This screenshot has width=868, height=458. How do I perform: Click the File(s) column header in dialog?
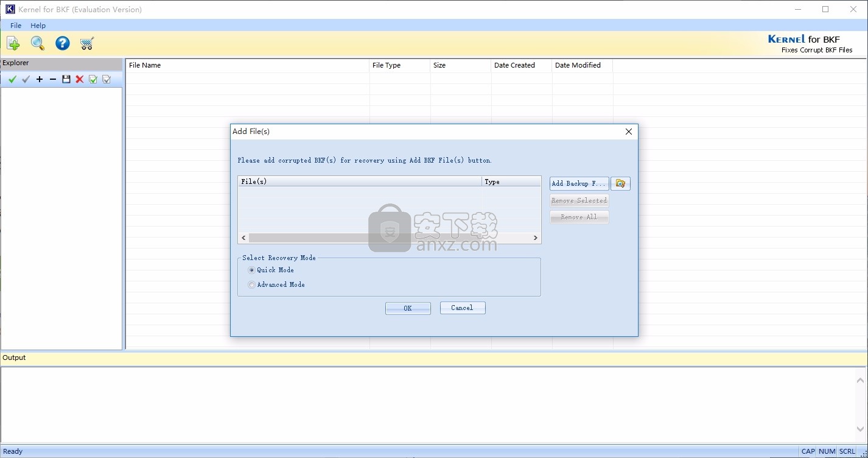(360, 181)
